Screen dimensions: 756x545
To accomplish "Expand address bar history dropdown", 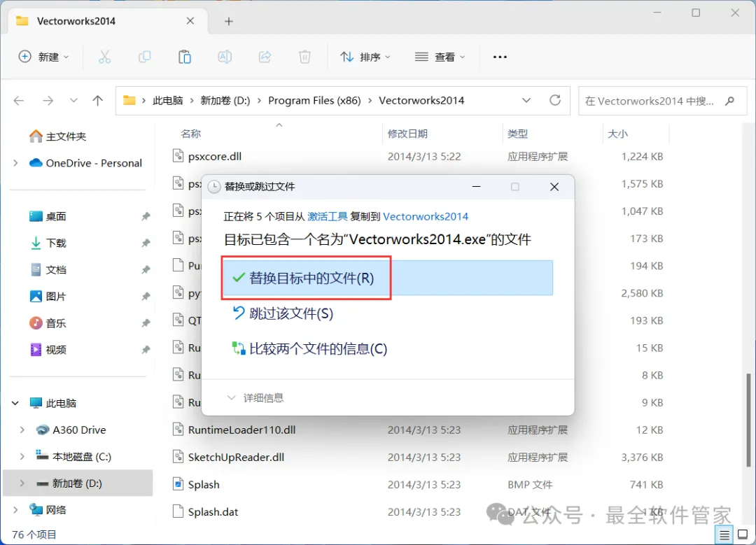I will (x=526, y=100).
